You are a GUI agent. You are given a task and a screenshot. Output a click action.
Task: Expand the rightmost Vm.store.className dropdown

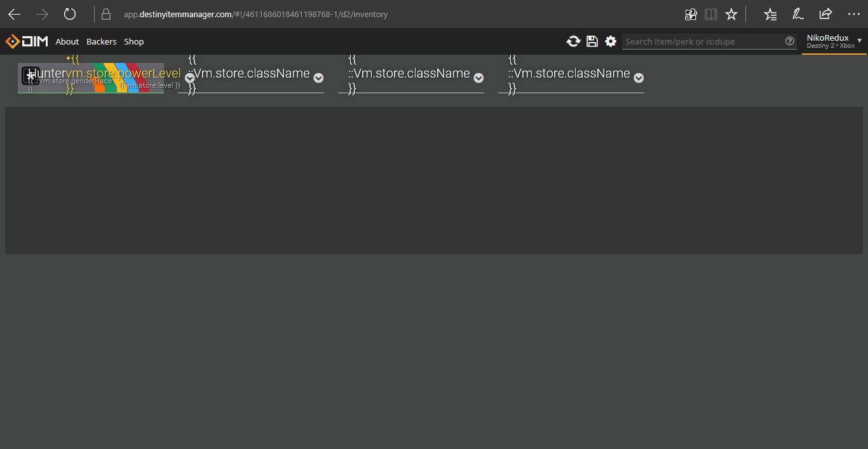(x=638, y=78)
